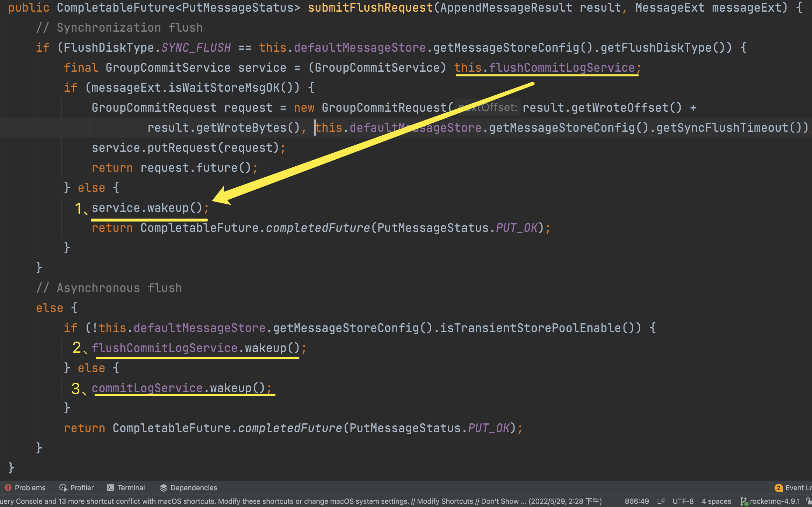Click SYNC_FLUSH constant in the if condition

(x=196, y=47)
